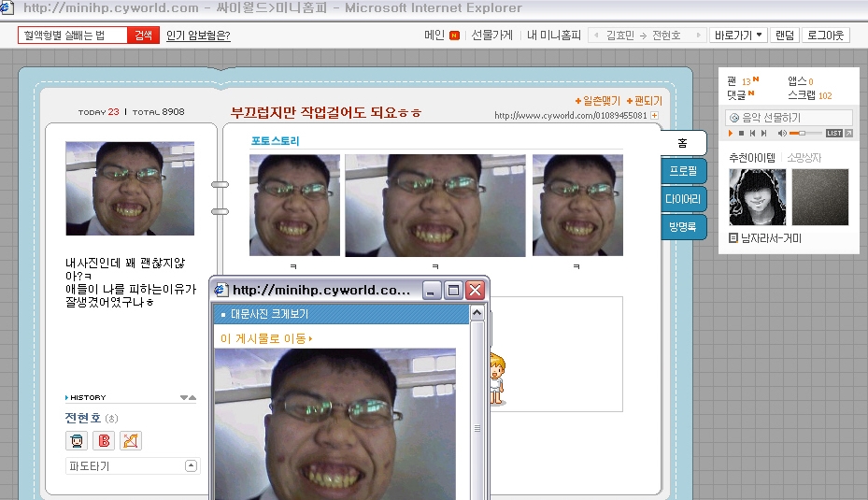Image resolution: width=868 pixels, height=500 pixels.
Task: Click the red 검색 search button
Action: pos(143,36)
